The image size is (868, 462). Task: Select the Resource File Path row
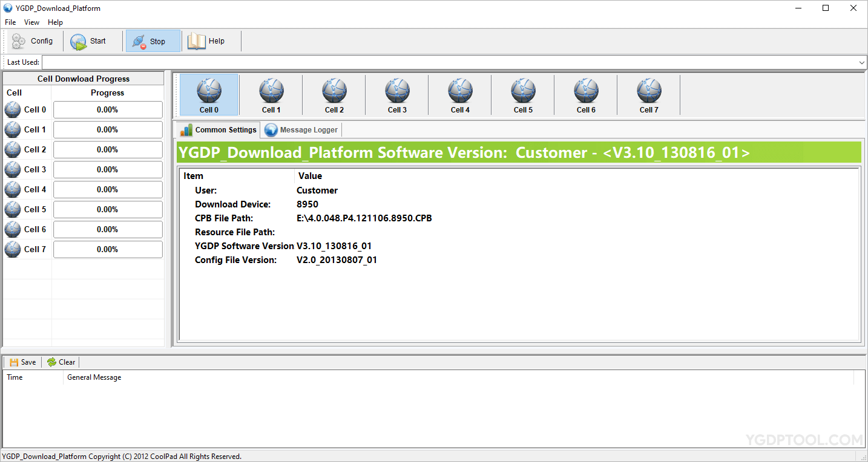519,232
